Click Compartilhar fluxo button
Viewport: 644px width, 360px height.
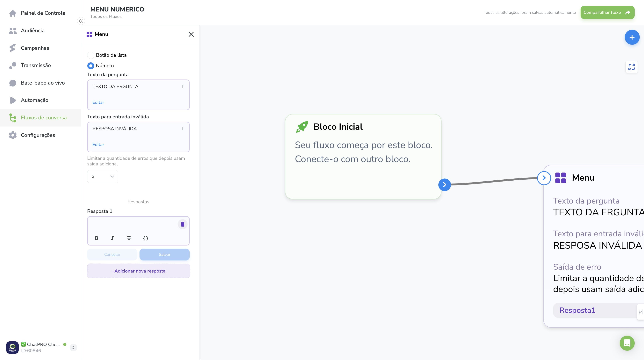pyautogui.click(x=607, y=12)
